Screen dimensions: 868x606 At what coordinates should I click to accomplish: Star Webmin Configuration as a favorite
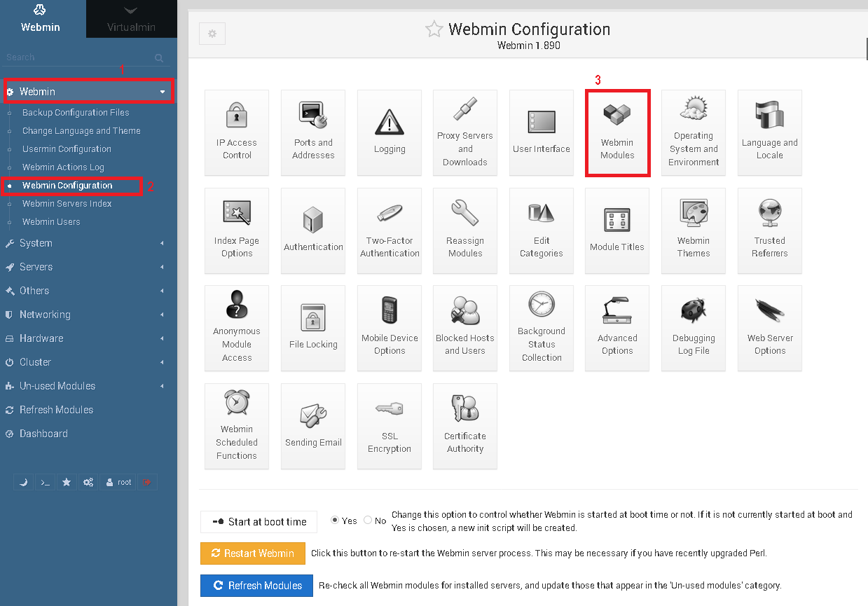click(x=434, y=29)
